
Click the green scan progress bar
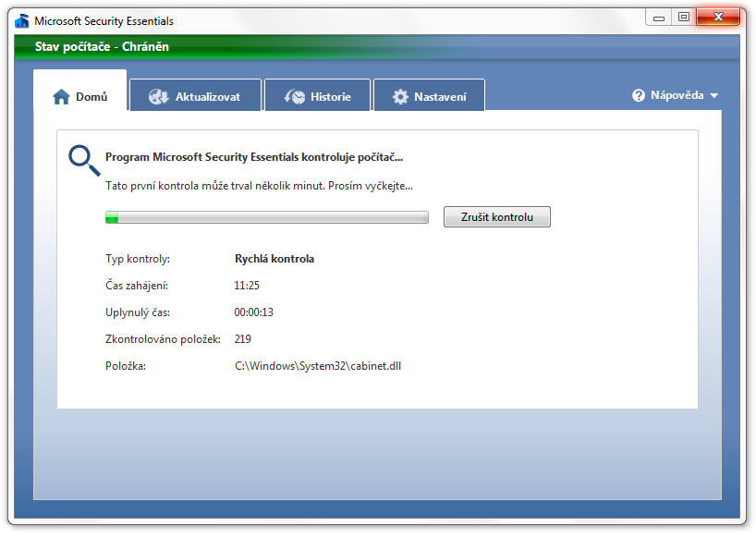pos(266,217)
